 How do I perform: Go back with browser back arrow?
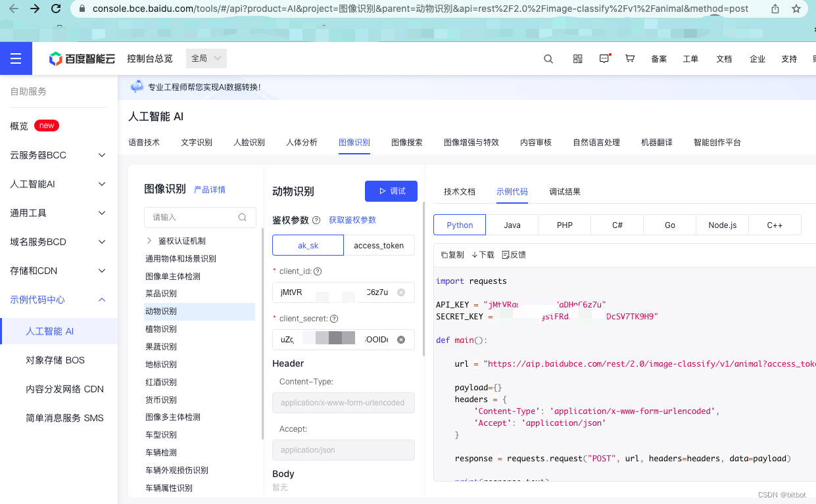coord(14,9)
